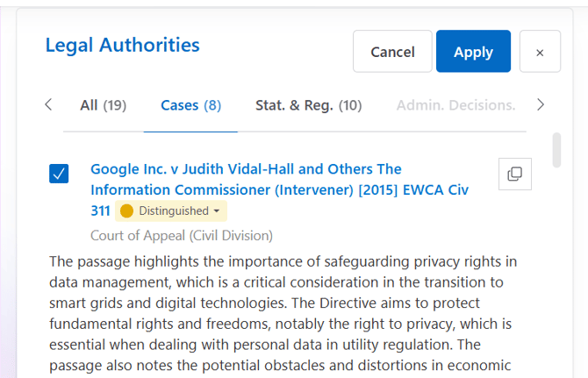
Task: Click the Legal Authorities heading
Action: click(x=123, y=46)
